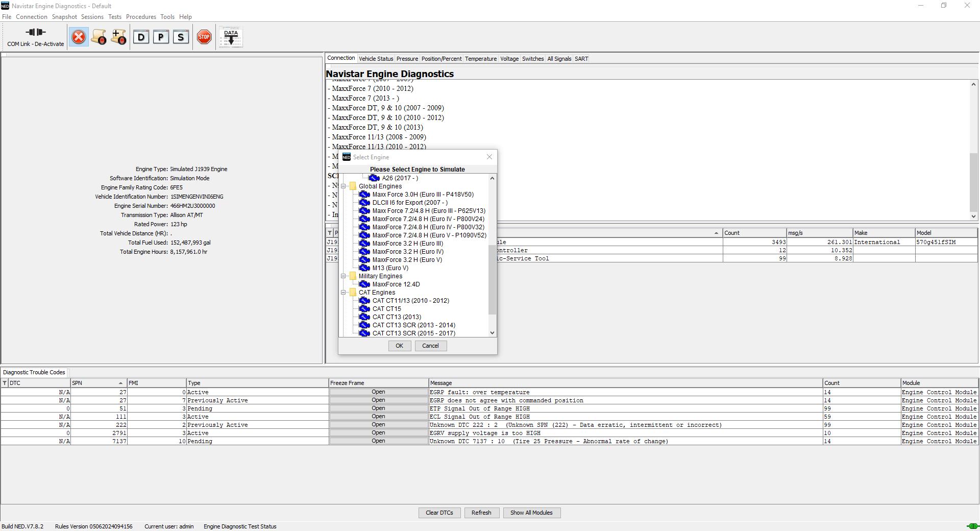Open the freeze frame for SPN 2791
This screenshot has height=531, width=980.
click(378, 432)
